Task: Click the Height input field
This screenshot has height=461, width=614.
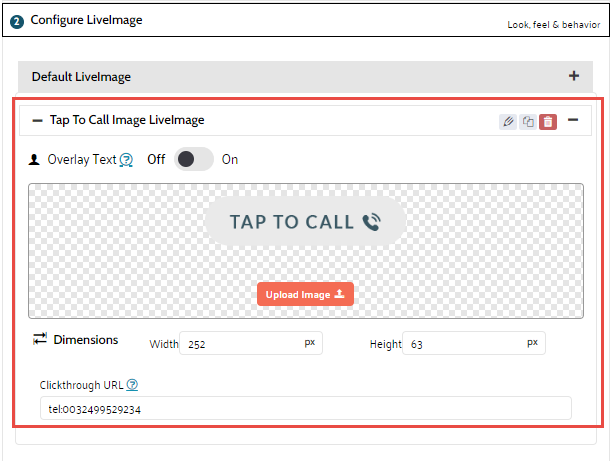Action: [x=465, y=343]
